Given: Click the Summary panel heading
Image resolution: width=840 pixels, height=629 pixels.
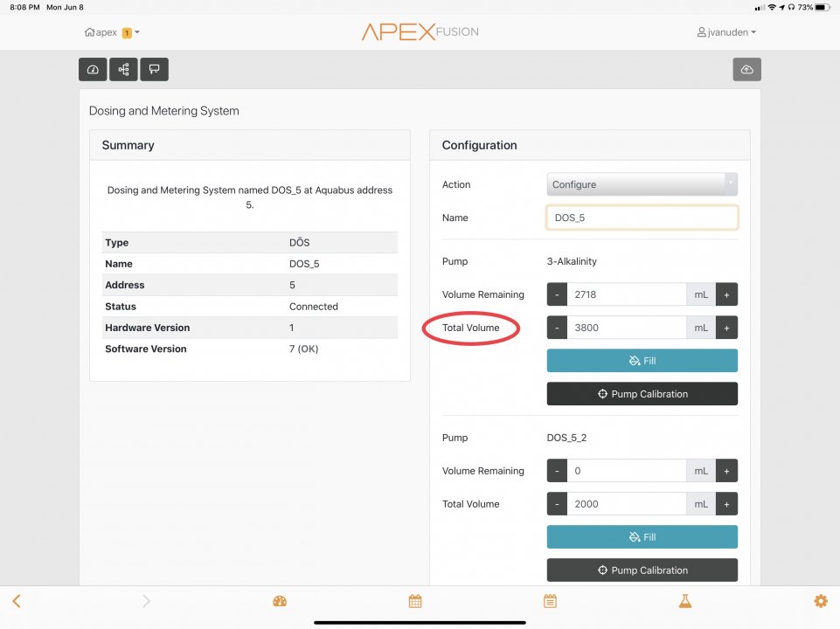Looking at the screenshot, I should coord(128,145).
